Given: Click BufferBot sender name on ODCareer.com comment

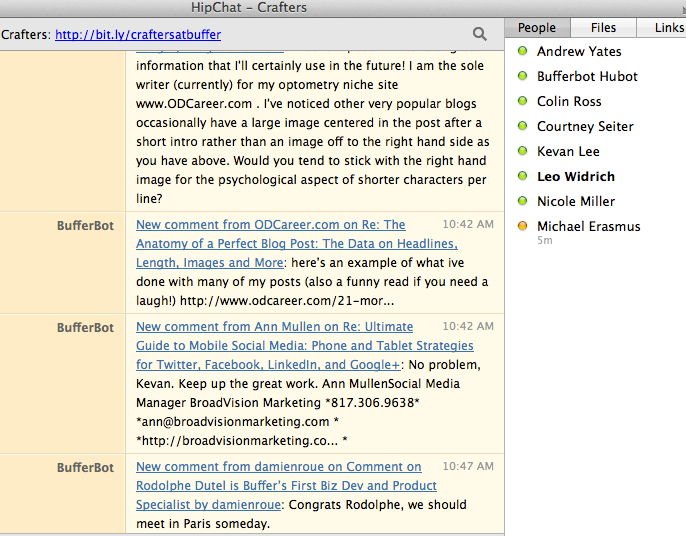Looking at the screenshot, I should point(85,225).
